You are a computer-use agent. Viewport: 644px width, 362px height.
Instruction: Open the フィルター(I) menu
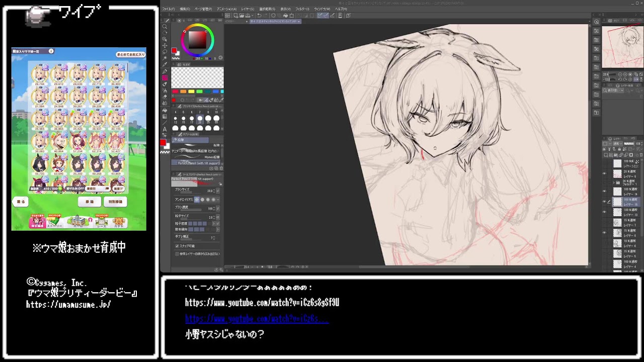coord(302,9)
